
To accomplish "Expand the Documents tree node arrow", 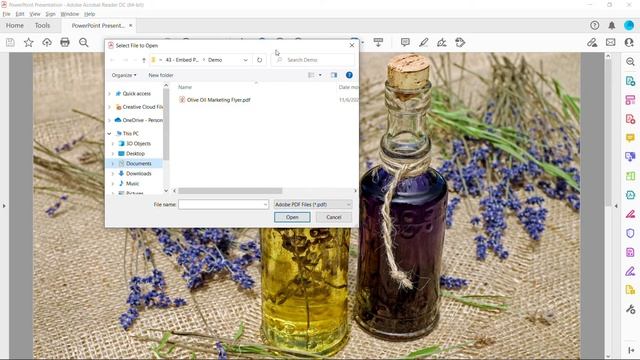I will pos(113,164).
